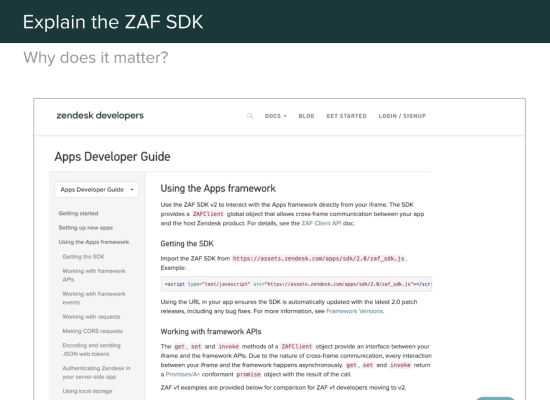550x400 pixels.
Task: Click the script tag code block
Action: (x=296, y=284)
